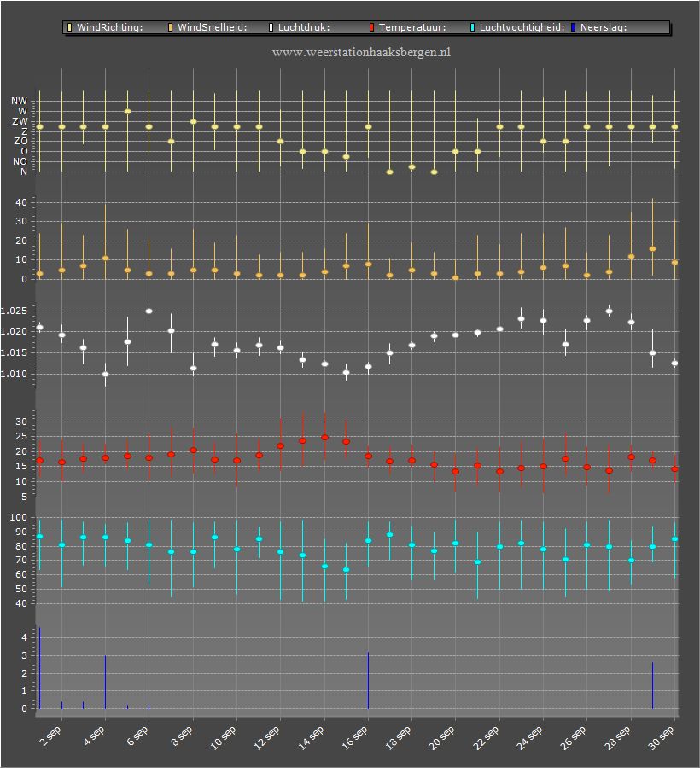Select the Neerslag legend label
700x768 pixels.
coord(604,27)
